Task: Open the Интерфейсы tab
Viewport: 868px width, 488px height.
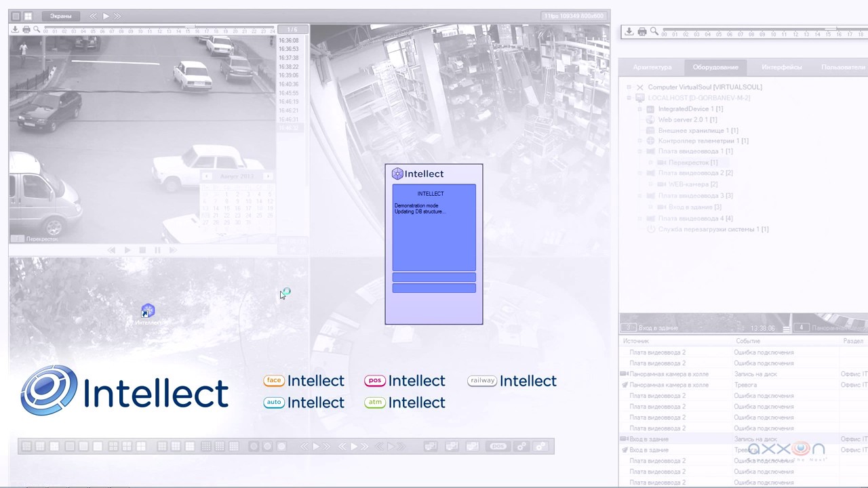Action: click(x=781, y=67)
